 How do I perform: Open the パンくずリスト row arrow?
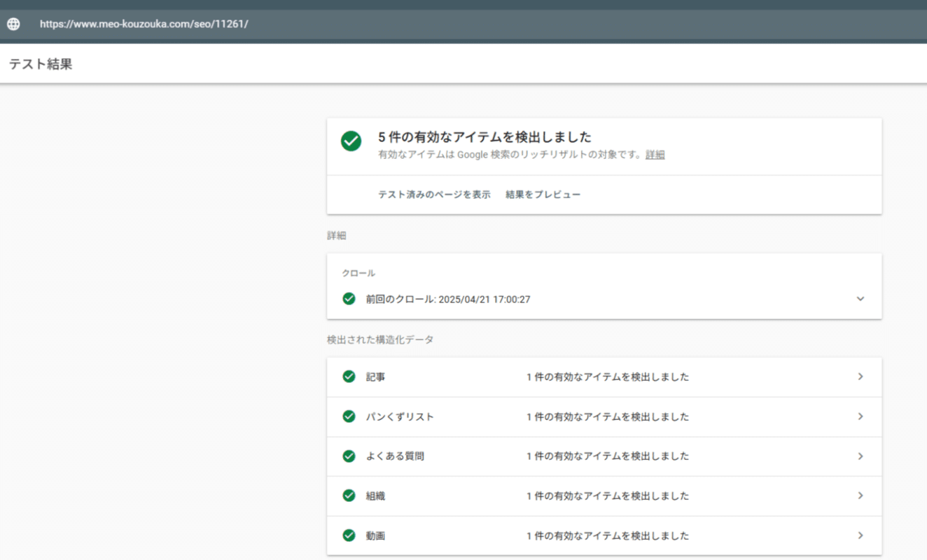point(860,416)
